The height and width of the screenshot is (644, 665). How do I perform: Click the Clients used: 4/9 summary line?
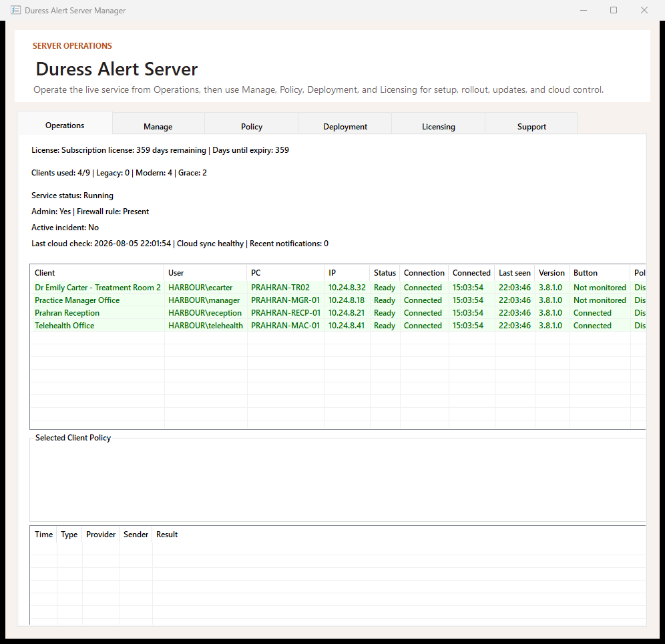tap(119, 173)
